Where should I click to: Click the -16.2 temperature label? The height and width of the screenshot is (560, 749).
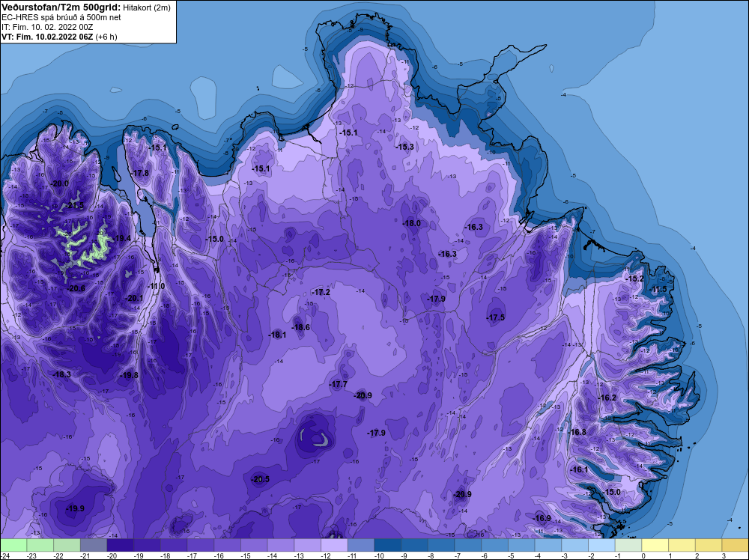click(607, 398)
